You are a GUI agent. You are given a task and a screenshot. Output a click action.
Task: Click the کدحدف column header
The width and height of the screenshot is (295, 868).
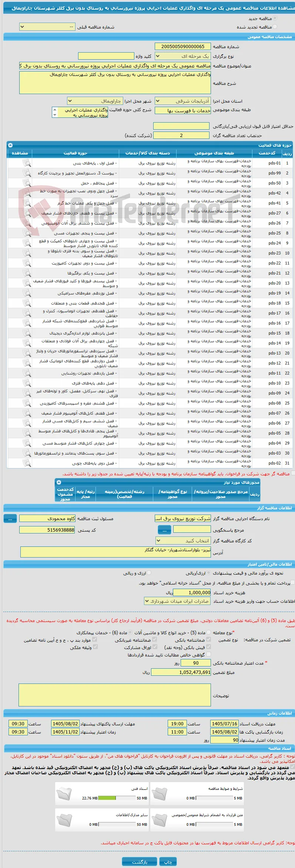point(267,153)
